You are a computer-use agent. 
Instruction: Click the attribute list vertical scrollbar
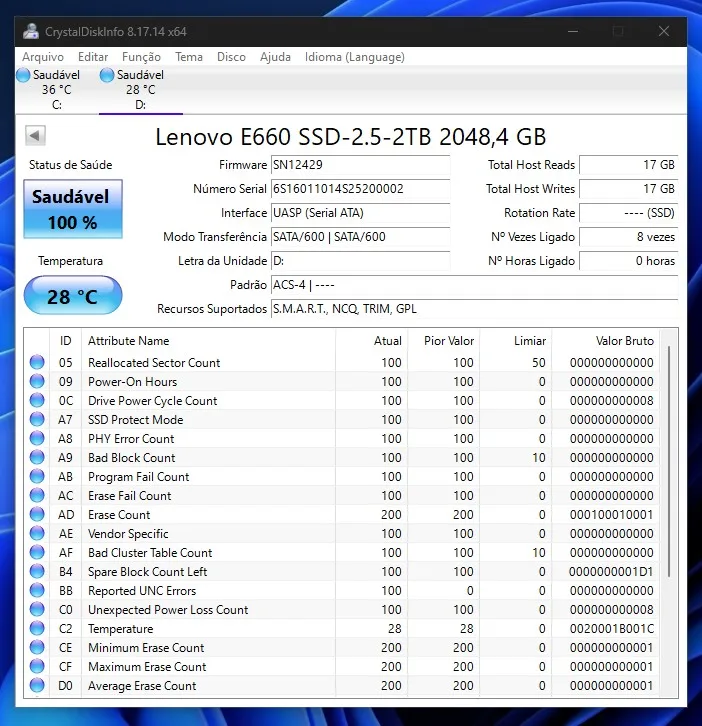(669, 461)
